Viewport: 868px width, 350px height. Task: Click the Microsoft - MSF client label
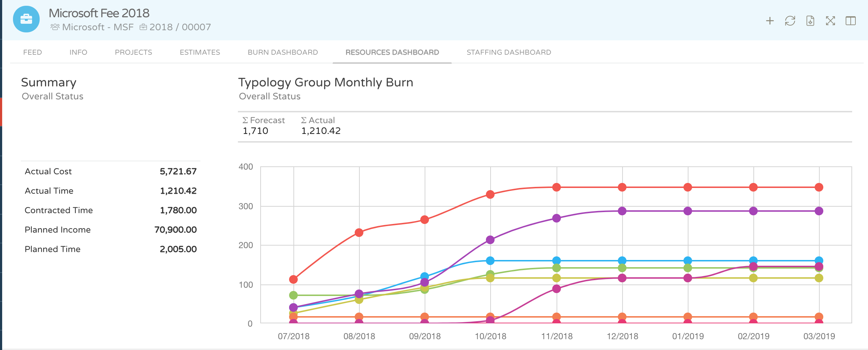pyautogui.click(x=98, y=27)
